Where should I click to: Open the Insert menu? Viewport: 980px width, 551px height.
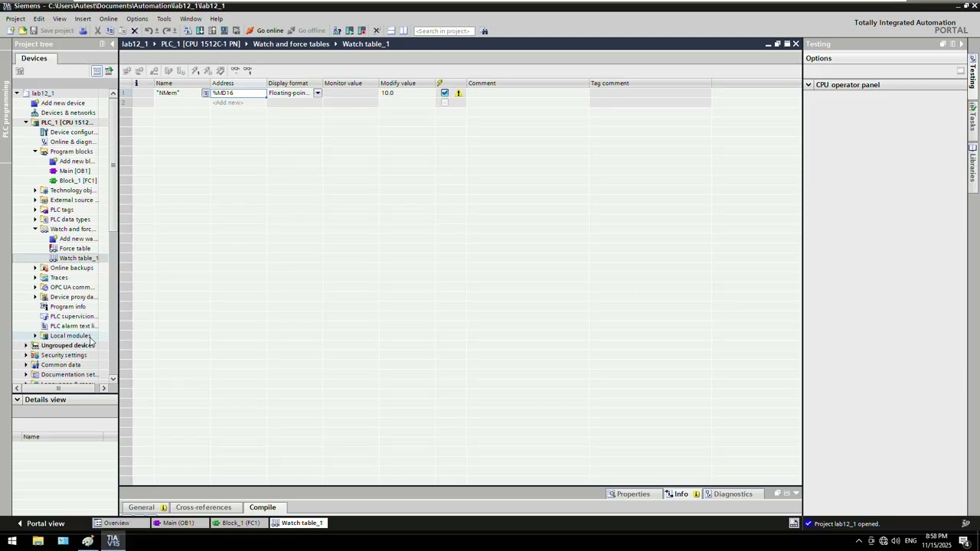click(x=83, y=18)
